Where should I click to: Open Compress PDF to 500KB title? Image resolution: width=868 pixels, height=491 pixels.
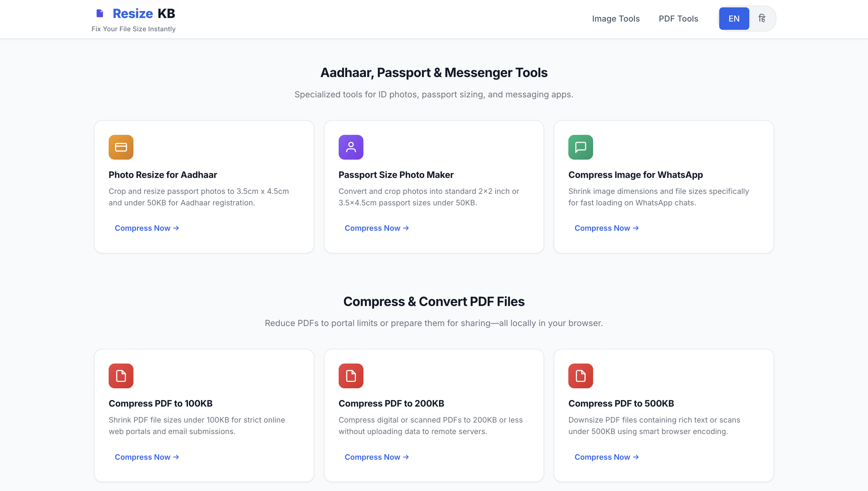[621, 403]
